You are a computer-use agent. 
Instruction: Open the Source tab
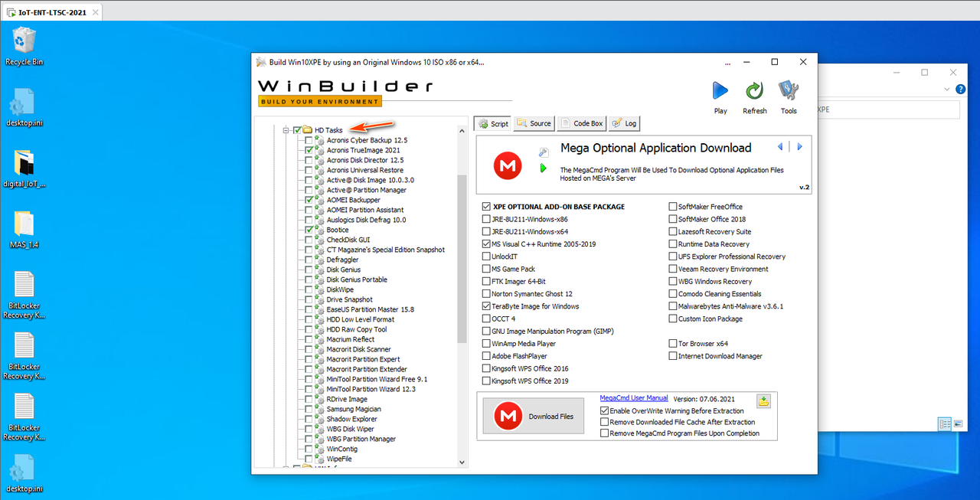tap(534, 123)
